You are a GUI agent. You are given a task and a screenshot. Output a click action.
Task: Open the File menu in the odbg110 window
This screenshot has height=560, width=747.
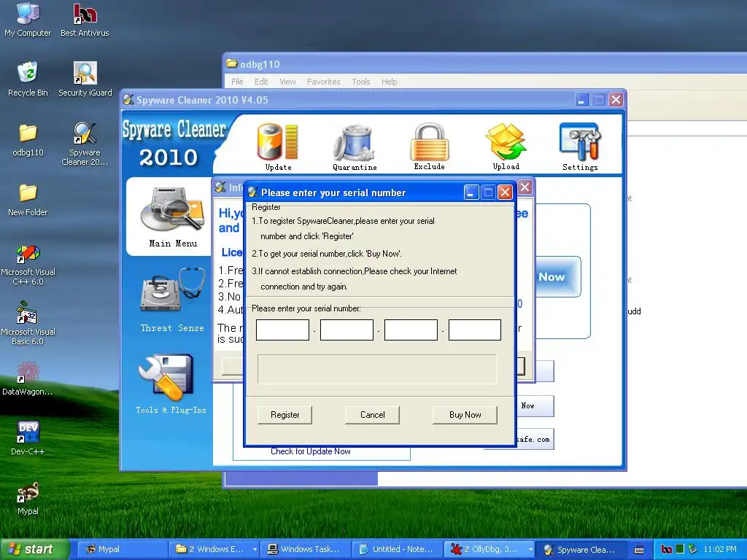(237, 82)
